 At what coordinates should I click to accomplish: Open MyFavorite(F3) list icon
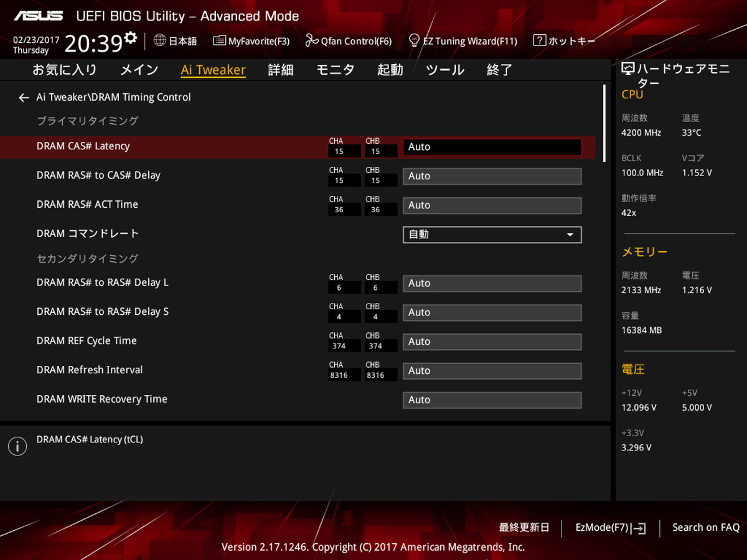coord(219,41)
